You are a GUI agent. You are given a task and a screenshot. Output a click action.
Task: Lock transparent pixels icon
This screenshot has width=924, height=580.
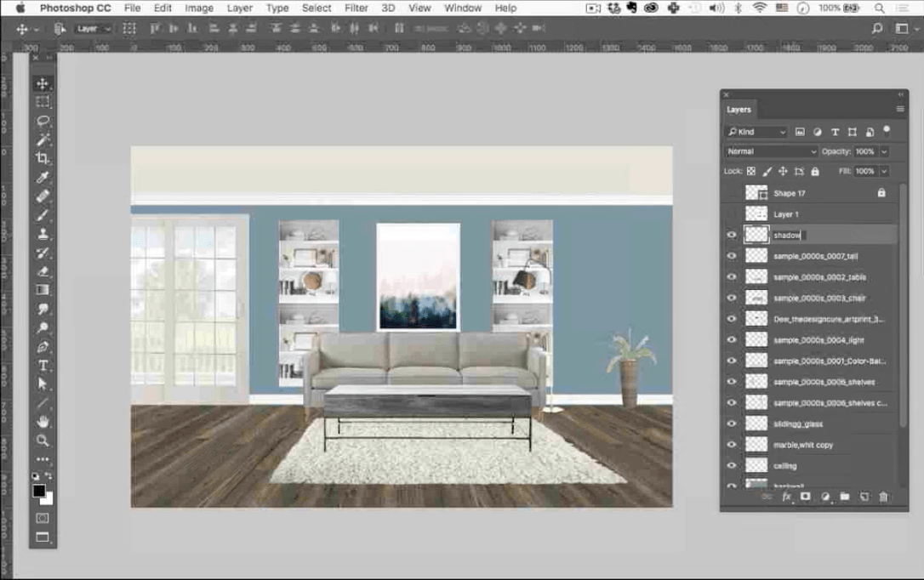pyautogui.click(x=750, y=171)
